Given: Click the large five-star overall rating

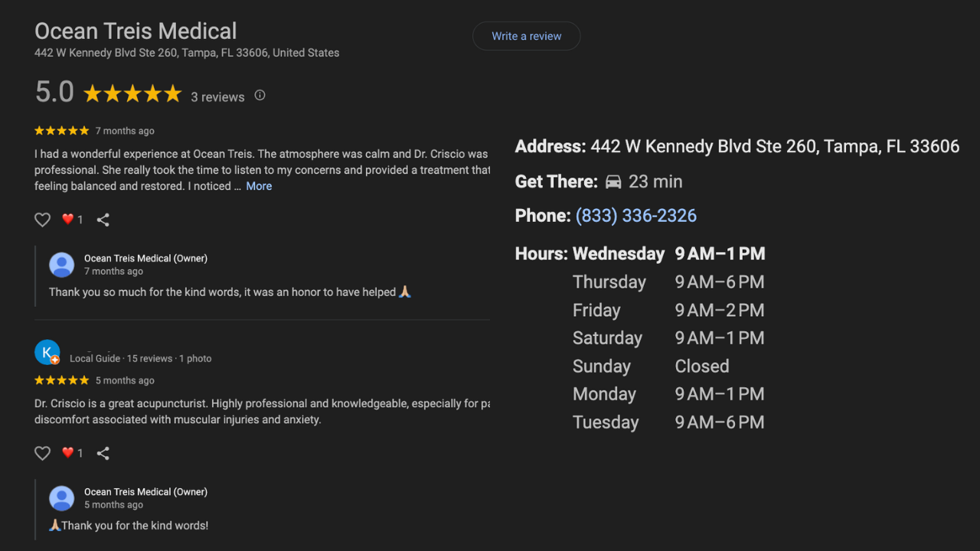Looking at the screenshot, I should [x=132, y=94].
